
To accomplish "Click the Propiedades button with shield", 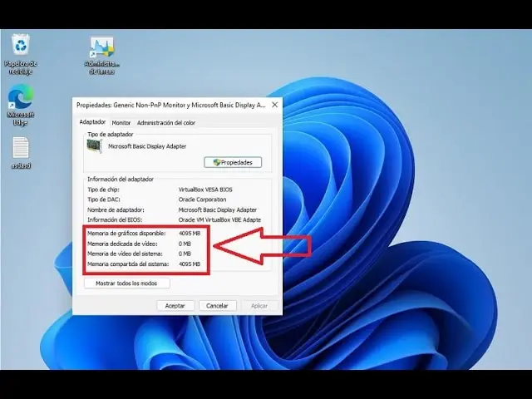I will 233,162.
